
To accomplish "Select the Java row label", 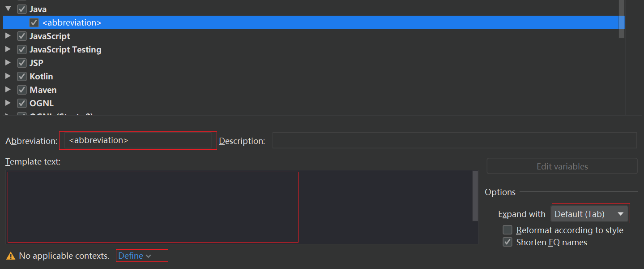I will pyautogui.click(x=38, y=9).
